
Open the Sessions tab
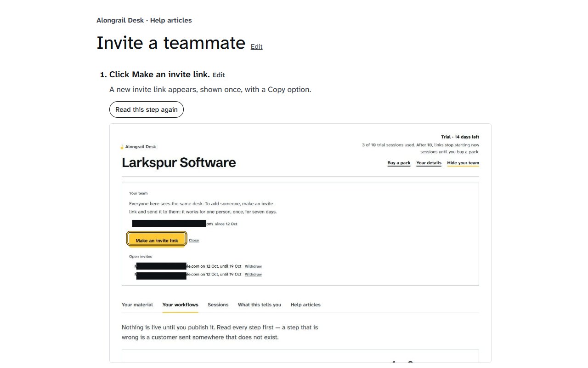(218, 305)
